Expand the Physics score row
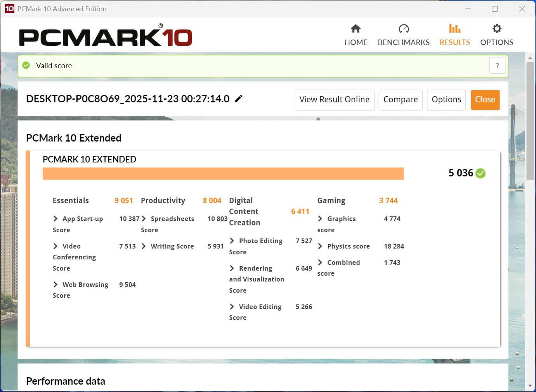This screenshot has width=536, height=392. (320, 246)
